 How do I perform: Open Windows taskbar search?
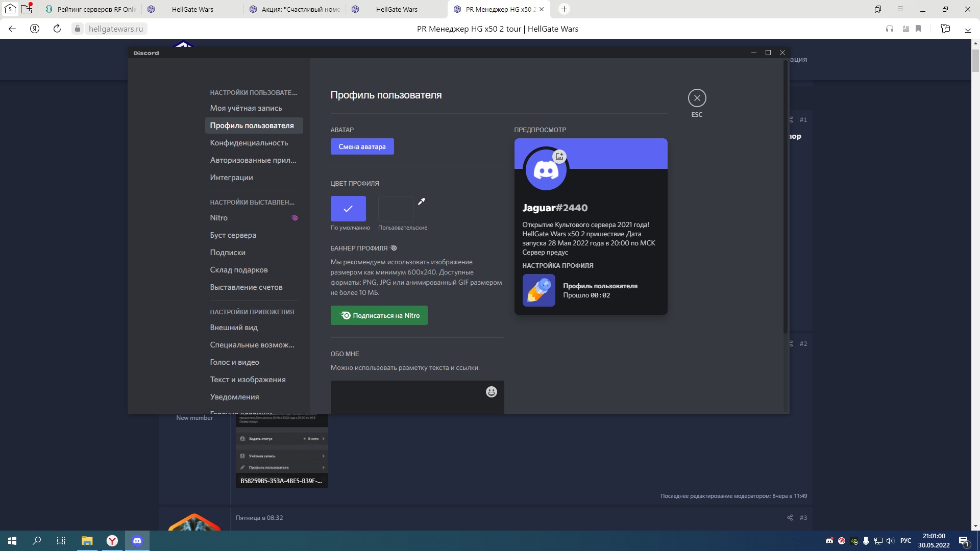pyautogui.click(x=37, y=541)
